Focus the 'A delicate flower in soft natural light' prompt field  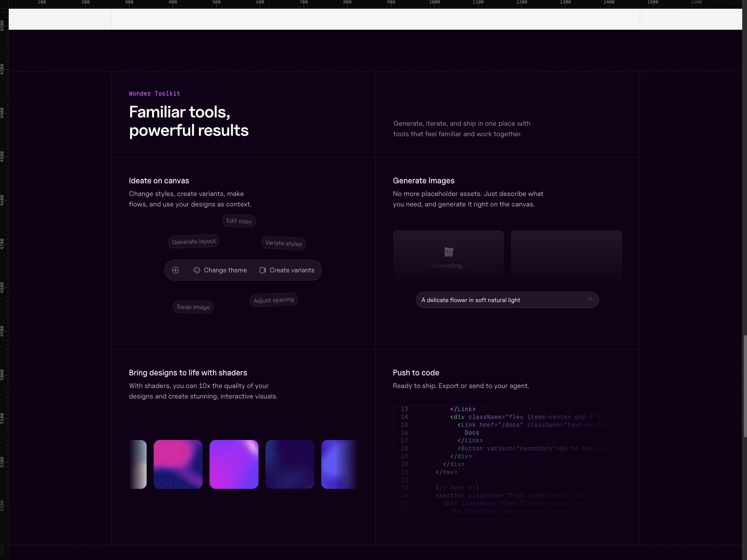pos(507,300)
